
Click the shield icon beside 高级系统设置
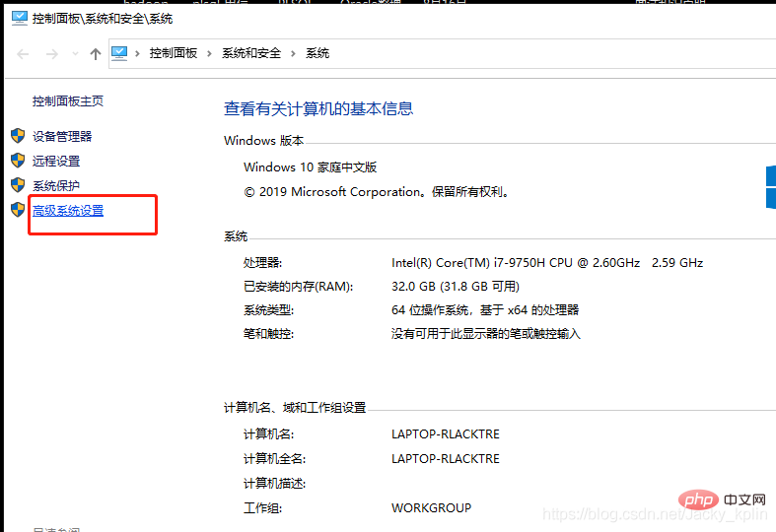17,210
